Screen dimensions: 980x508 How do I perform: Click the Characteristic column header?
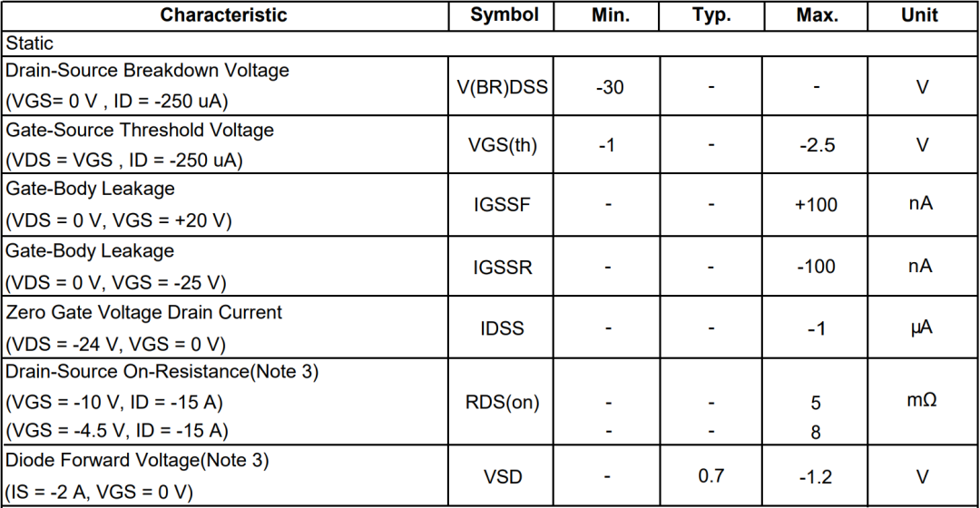pyautogui.click(x=223, y=15)
